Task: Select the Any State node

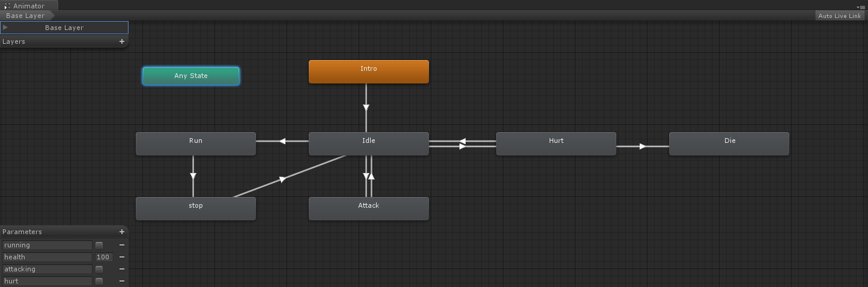Action: 191,76
